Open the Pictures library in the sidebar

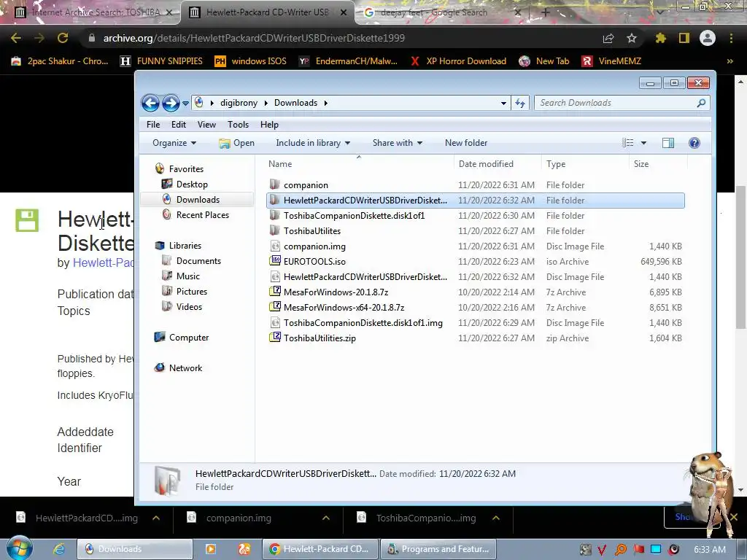pyautogui.click(x=185, y=292)
